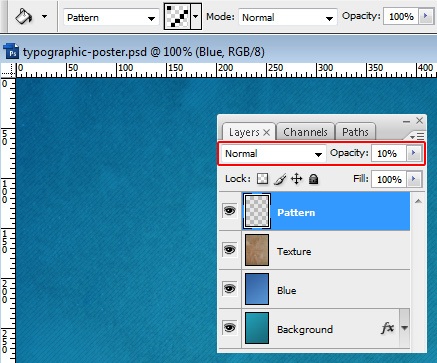
Task: Close the Layers panel window
Action: (x=419, y=121)
